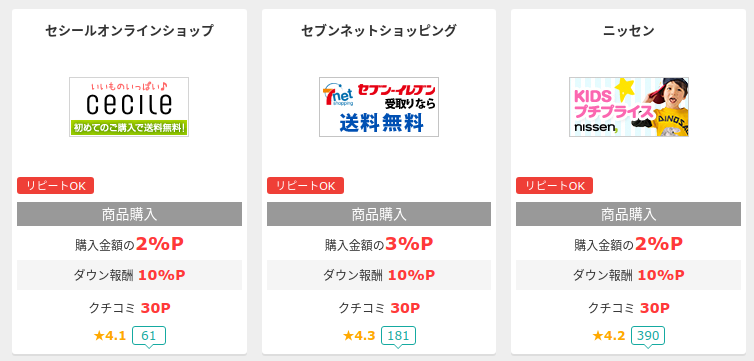The width and height of the screenshot is (754, 361).
Task: Click the 181 review count bubble
Action: (398, 336)
